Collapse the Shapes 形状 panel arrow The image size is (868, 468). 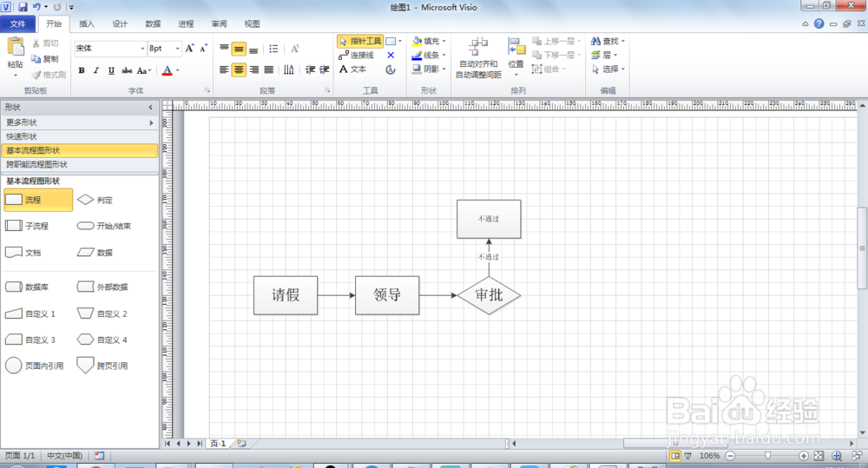(x=150, y=108)
